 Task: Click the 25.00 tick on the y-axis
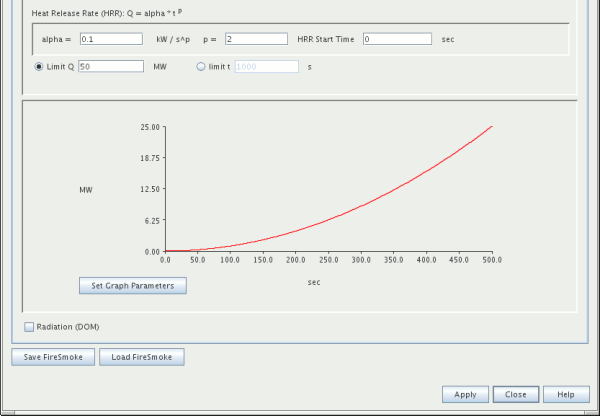[150, 127]
